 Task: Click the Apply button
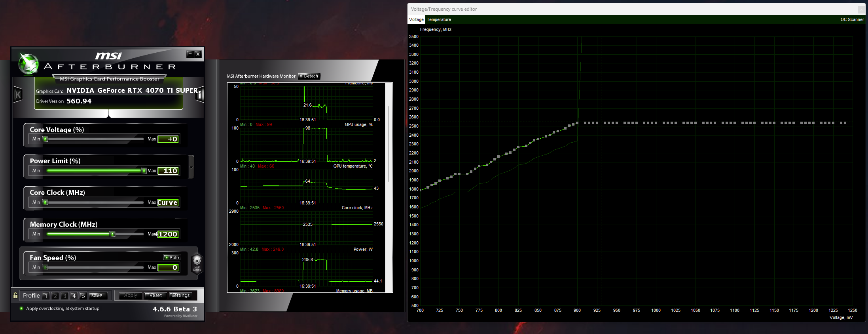[131, 296]
